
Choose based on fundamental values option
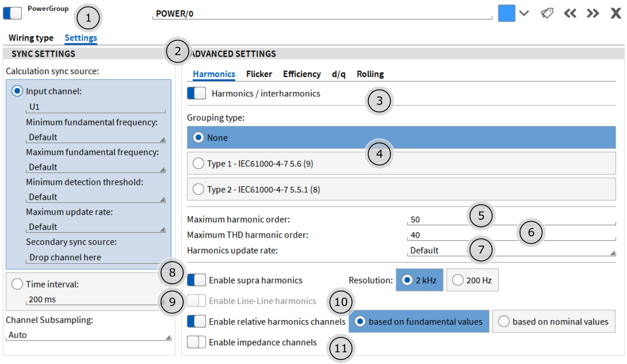[x=419, y=322]
